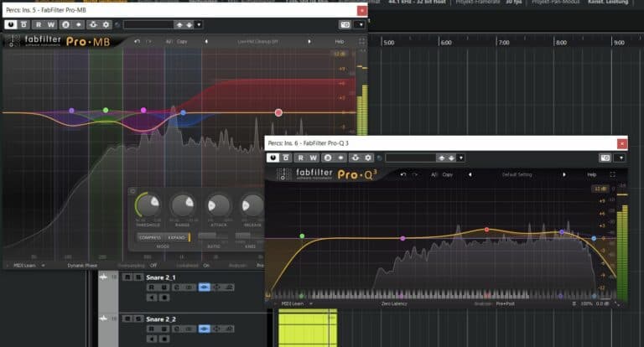Screen dimensions: 644x347
Task: Click Copy in the Pro-MB header
Action: 182,41
